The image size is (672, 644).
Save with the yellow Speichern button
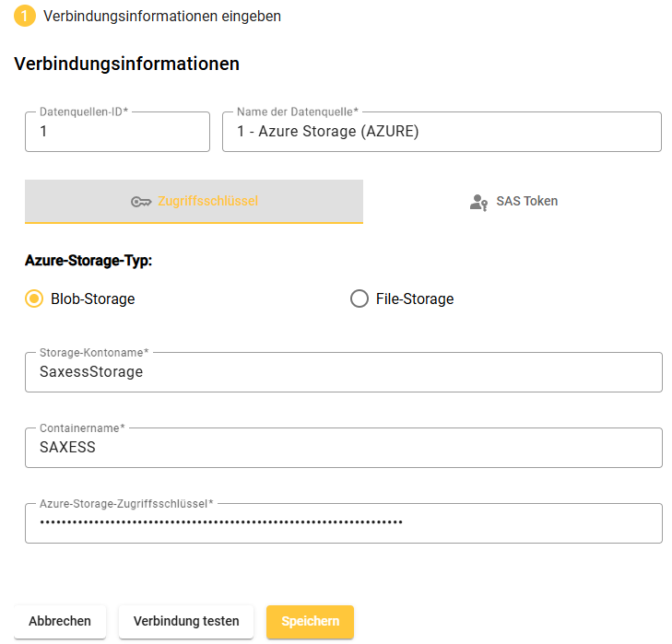click(x=310, y=621)
